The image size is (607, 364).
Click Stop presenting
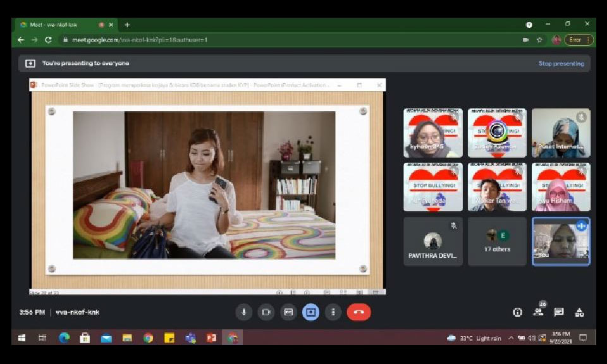point(561,64)
